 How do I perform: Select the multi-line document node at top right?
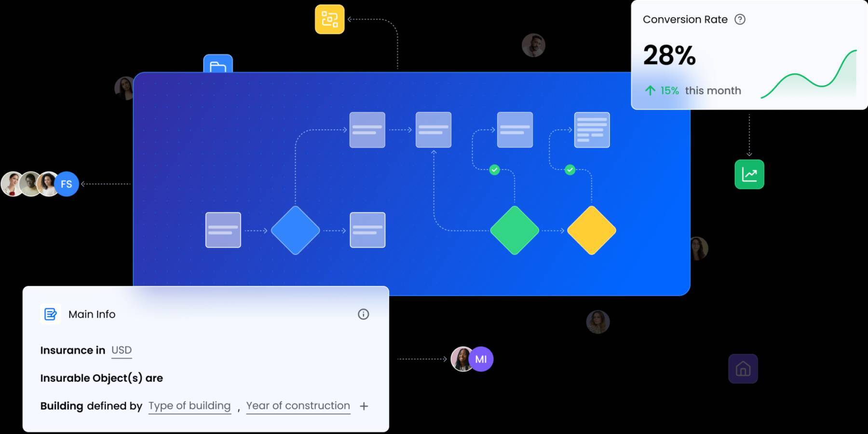pyautogui.click(x=592, y=130)
